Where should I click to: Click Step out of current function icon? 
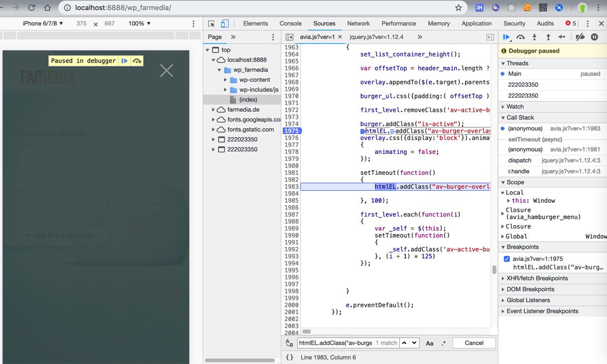coord(548,37)
